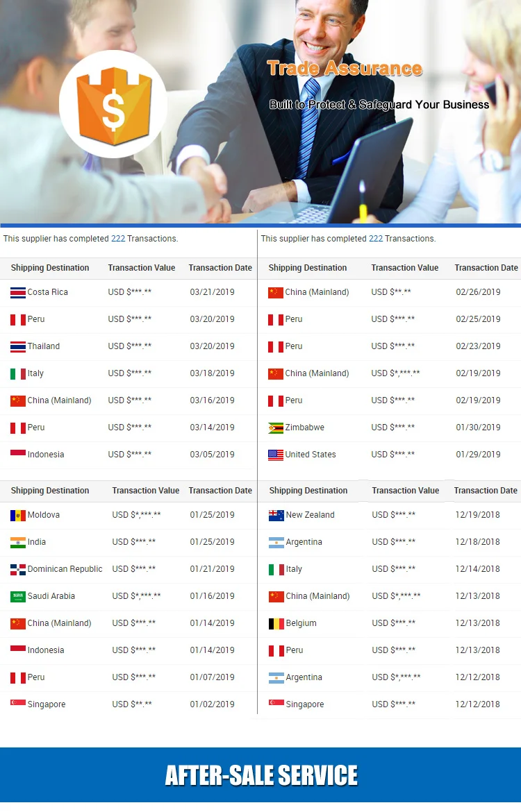
Task: Click the date 01/30/2019
Action: click(478, 428)
